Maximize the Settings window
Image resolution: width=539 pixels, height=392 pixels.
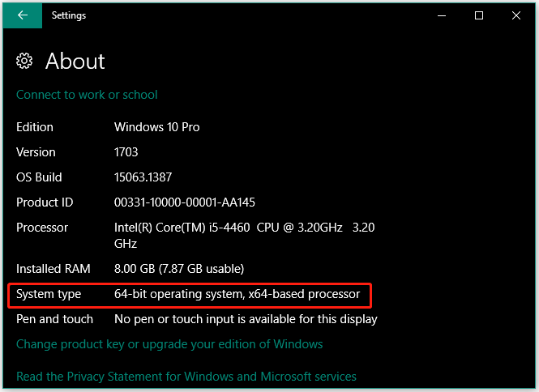click(x=479, y=15)
